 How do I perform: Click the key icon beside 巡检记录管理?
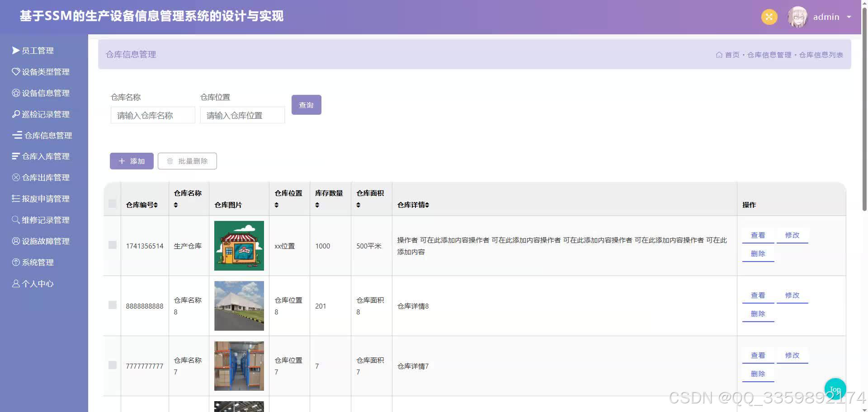click(16, 114)
